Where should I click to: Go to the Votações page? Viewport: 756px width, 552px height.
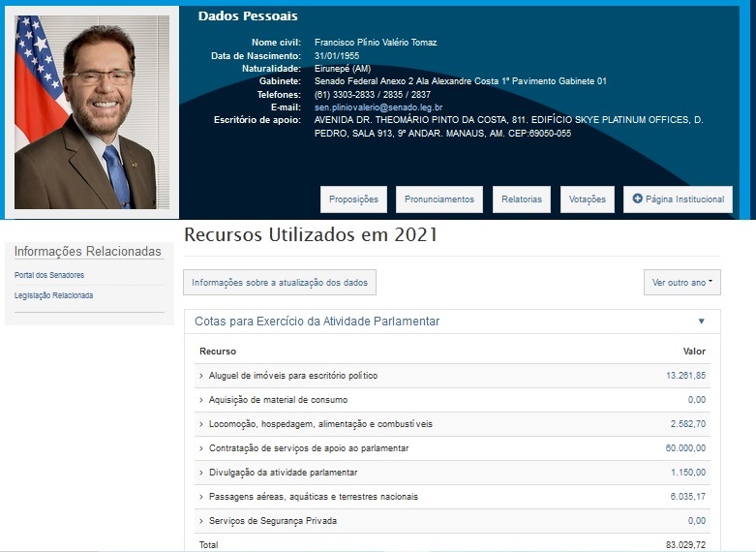[587, 199]
